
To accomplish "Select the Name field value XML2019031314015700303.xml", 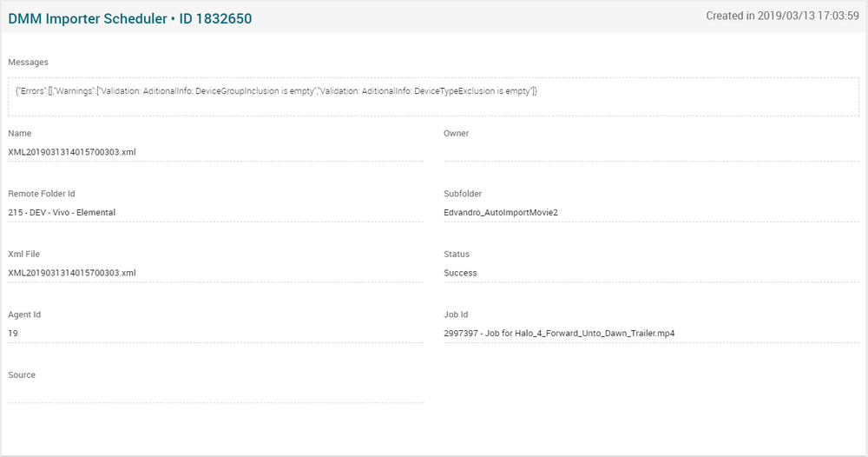I will click(72, 152).
